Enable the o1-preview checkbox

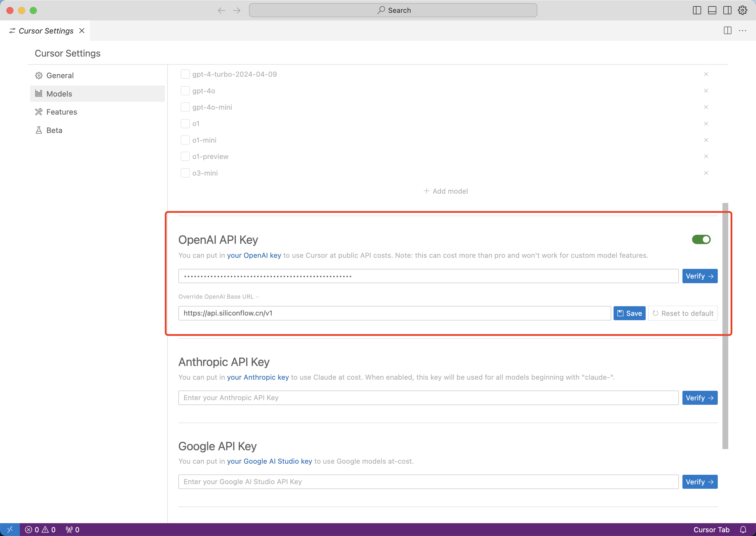pyautogui.click(x=185, y=156)
